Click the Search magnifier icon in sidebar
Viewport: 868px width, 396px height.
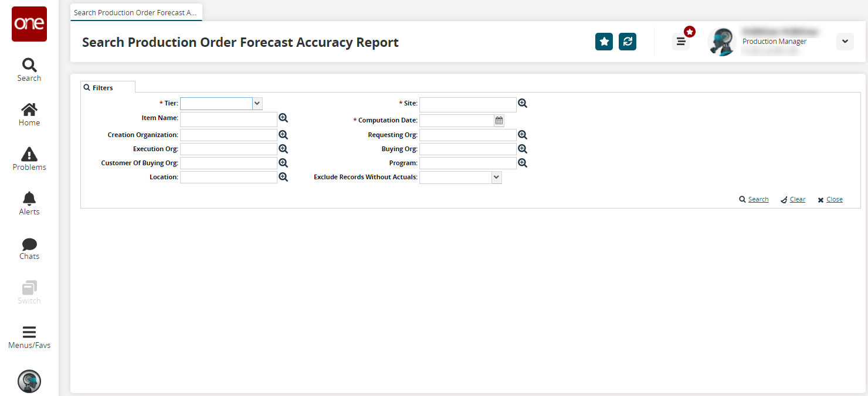pyautogui.click(x=29, y=65)
